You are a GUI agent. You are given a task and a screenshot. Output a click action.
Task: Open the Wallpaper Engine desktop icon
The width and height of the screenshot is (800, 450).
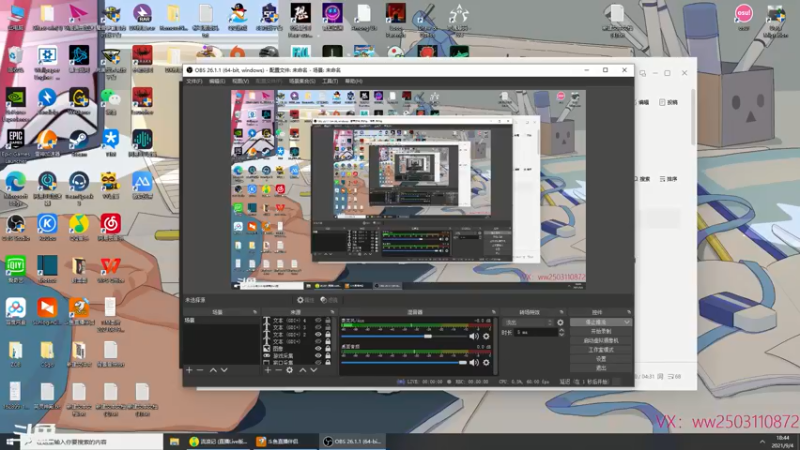[47, 62]
